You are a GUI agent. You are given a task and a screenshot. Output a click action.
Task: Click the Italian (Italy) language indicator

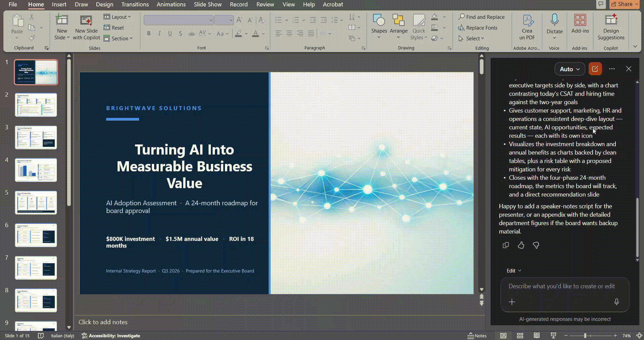pyautogui.click(x=62, y=336)
